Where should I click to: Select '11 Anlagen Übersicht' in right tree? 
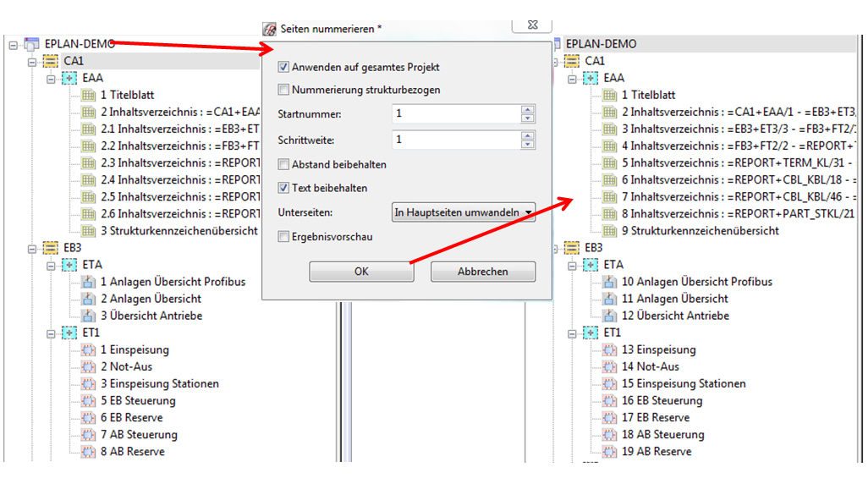coord(675,299)
